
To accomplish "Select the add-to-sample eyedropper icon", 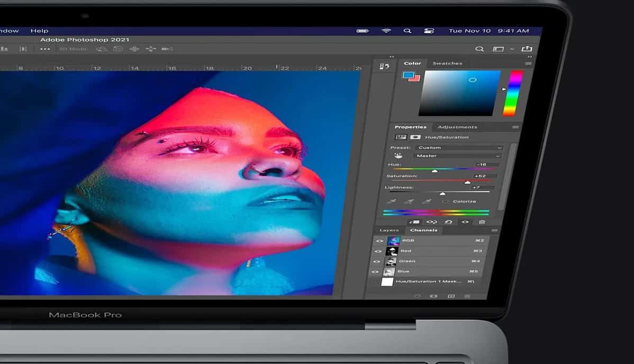I will point(409,202).
